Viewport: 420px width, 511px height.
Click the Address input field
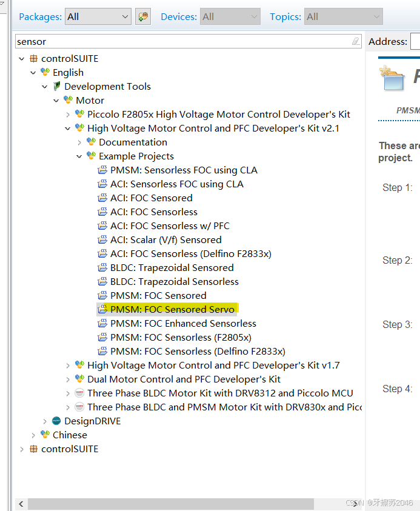(x=415, y=41)
